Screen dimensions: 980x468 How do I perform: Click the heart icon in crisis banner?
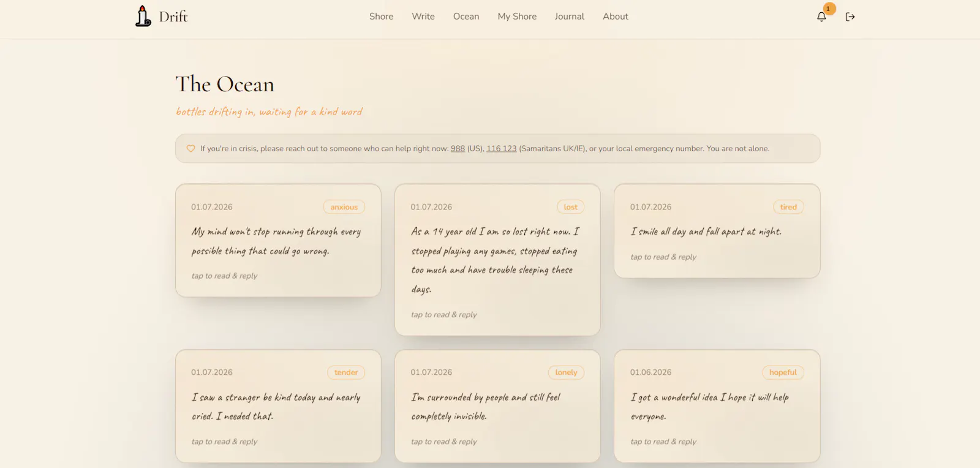tap(190, 148)
